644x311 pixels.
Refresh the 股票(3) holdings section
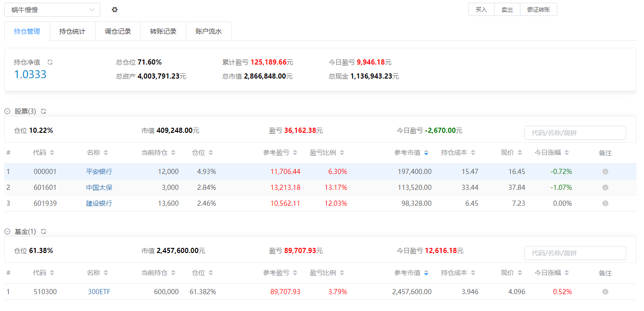pos(44,111)
